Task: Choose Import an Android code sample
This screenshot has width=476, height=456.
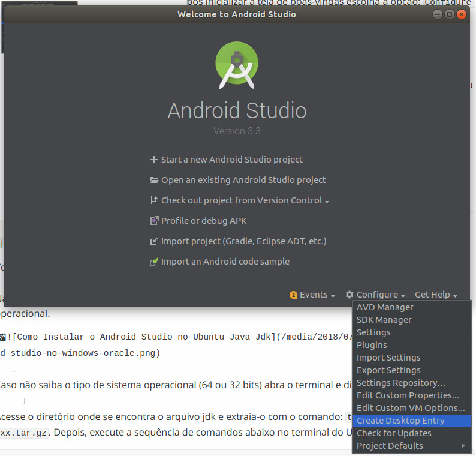Action: (x=225, y=262)
